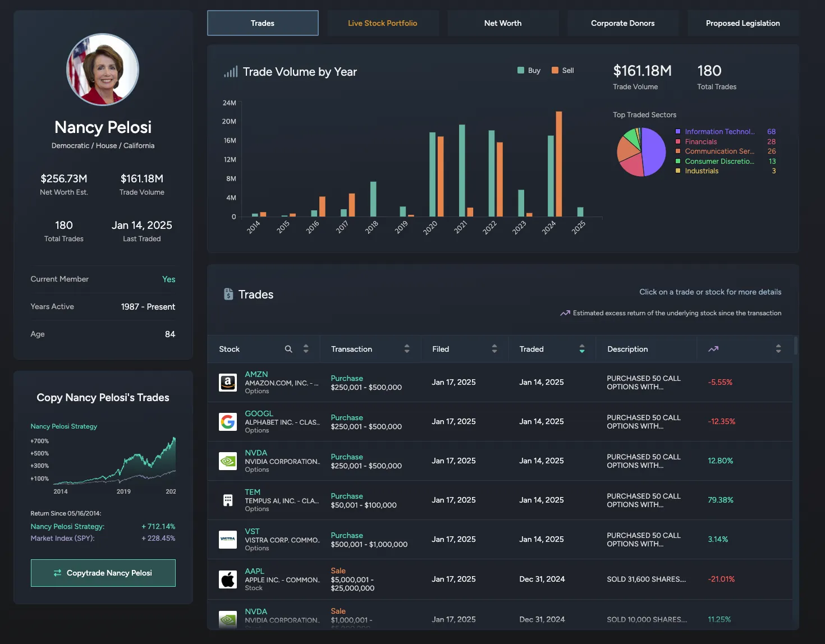The width and height of the screenshot is (825, 644).
Task: Click the Apple logo in the AAPL row
Action: pyautogui.click(x=227, y=579)
